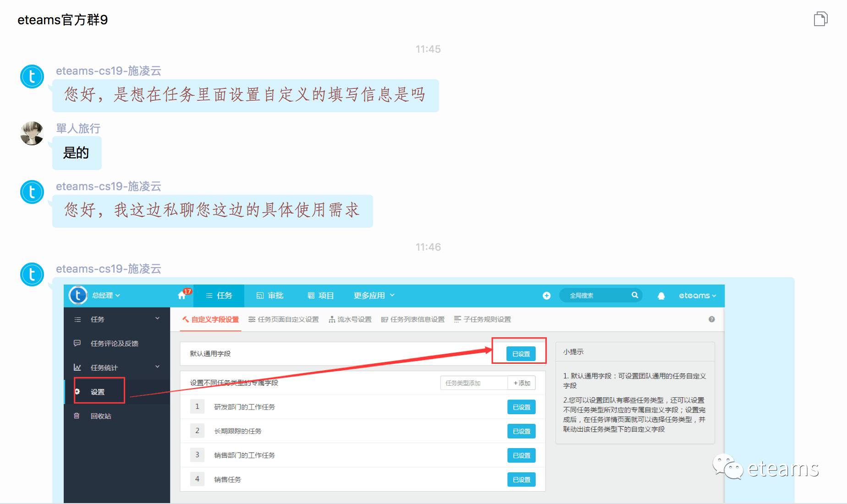Click 已设置 for 销售任务
847x504 pixels.
click(522, 480)
